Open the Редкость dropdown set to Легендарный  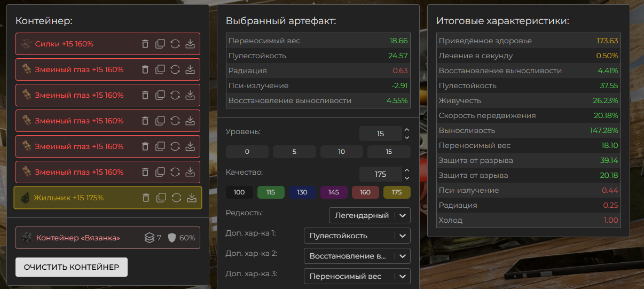pyautogui.click(x=370, y=216)
